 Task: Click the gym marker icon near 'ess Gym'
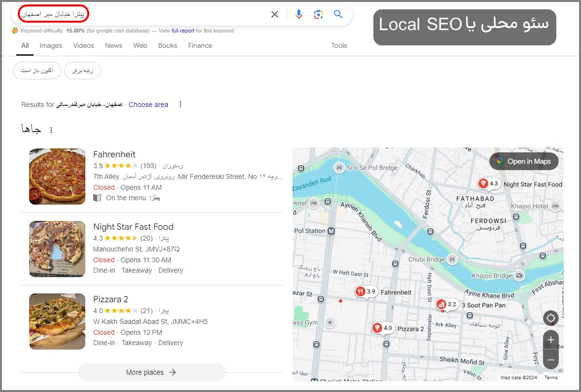pos(330,322)
